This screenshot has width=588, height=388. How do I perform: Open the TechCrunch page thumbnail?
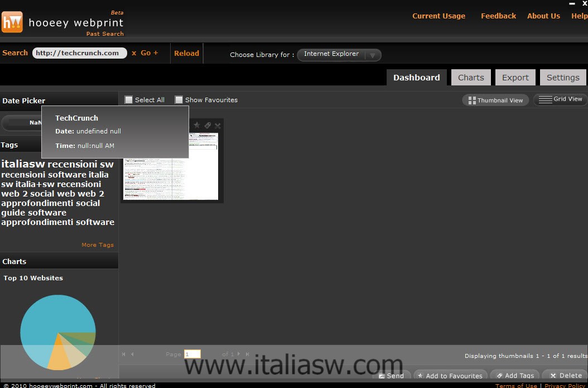171,166
